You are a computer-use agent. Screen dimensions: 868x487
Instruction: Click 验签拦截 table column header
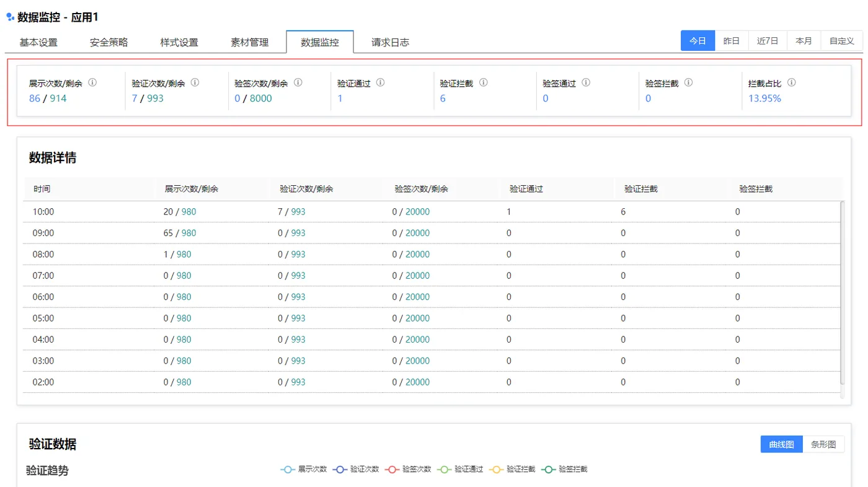click(x=756, y=189)
